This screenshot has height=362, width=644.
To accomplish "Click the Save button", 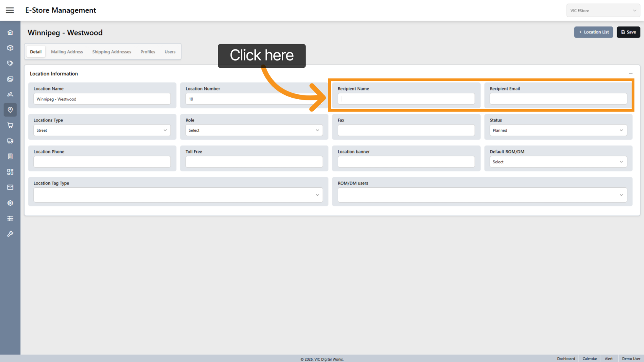I will click(x=628, y=32).
